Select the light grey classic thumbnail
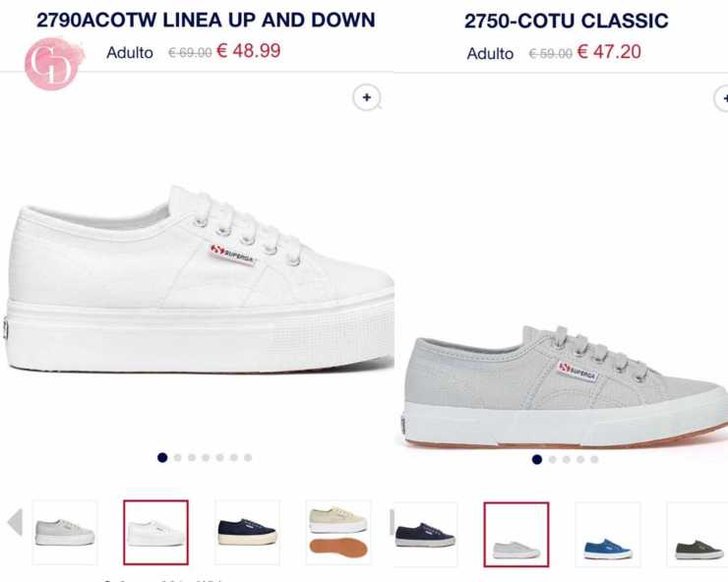This screenshot has width=728, height=582. click(x=516, y=535)
